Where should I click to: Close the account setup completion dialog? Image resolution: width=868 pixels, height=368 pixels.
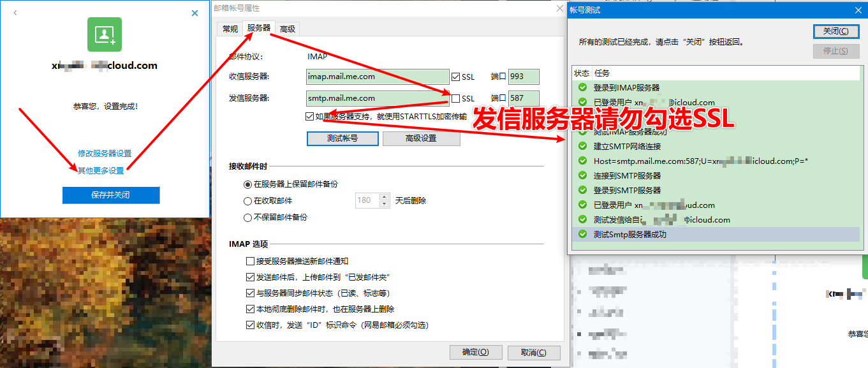tap(195, 13)
